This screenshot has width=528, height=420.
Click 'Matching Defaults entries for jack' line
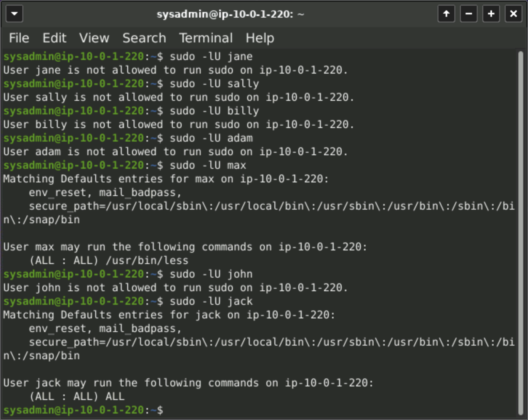(169, 315)
